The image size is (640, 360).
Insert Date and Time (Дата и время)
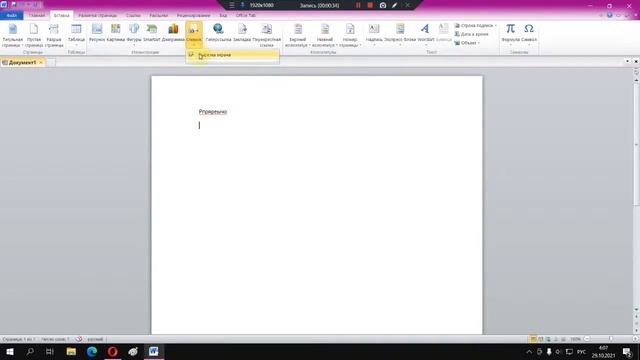point(471,34)
